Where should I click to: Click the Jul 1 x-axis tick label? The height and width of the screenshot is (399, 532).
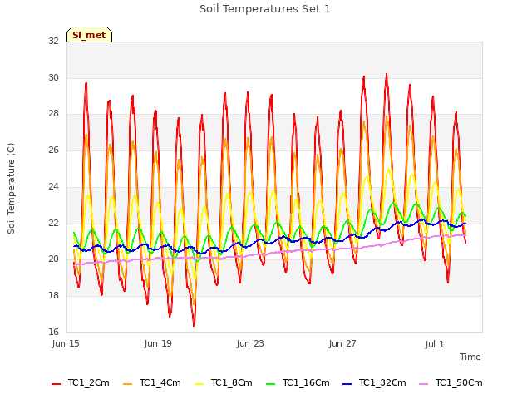(x=435, y=344)
